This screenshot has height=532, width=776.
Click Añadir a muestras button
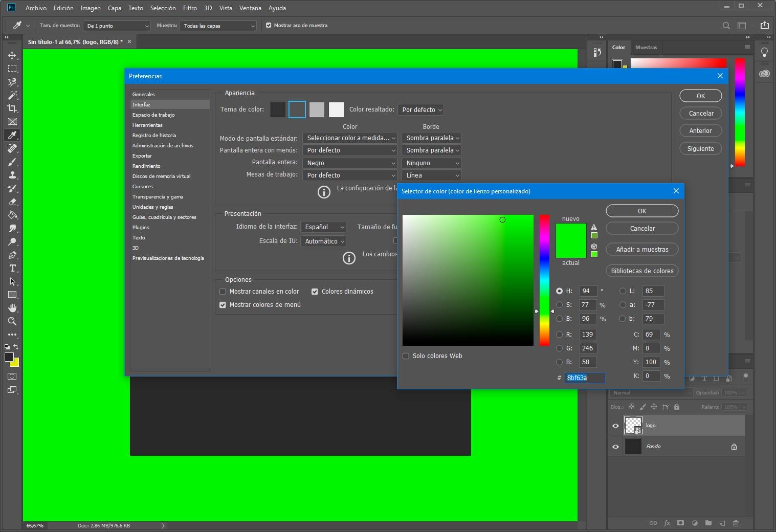(x=642, y=250)
